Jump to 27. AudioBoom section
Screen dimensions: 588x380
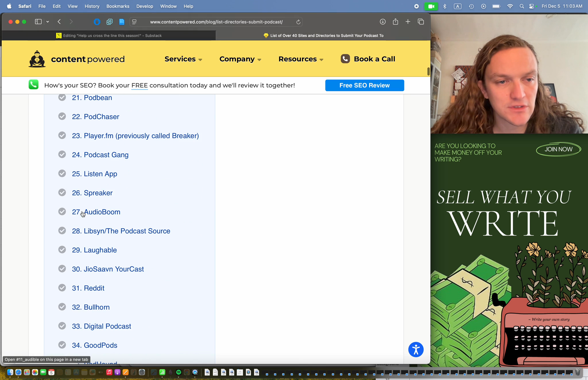(x=96, y=212)
